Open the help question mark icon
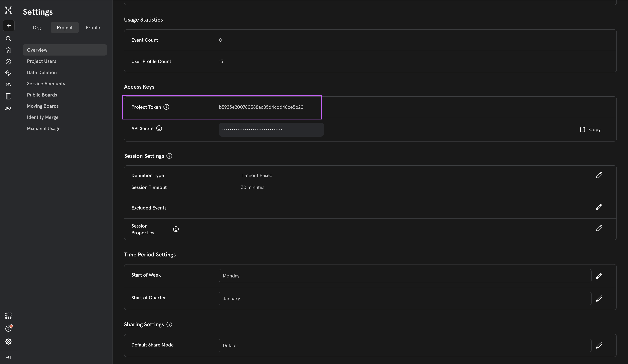This screenshot has height=364, width=628. [8, 329]
